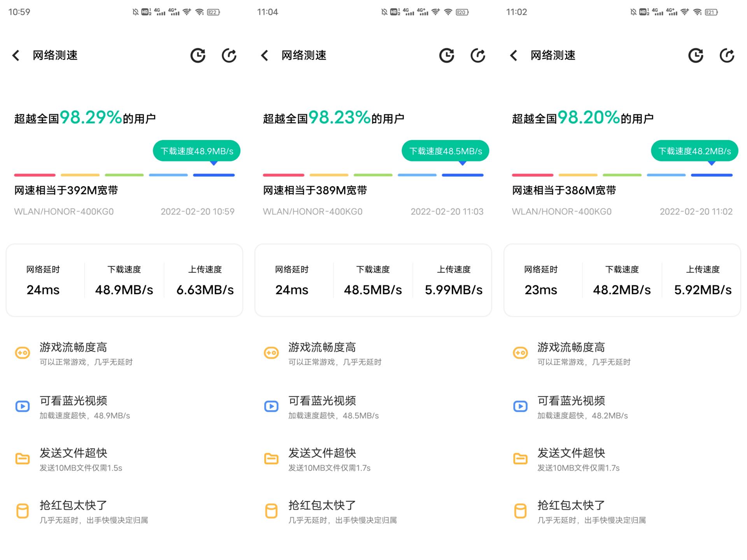This screenshot has width=747, height=560.
Task: Tap 网速相当于389M宽带 text
Action: (x=315, y=190)
